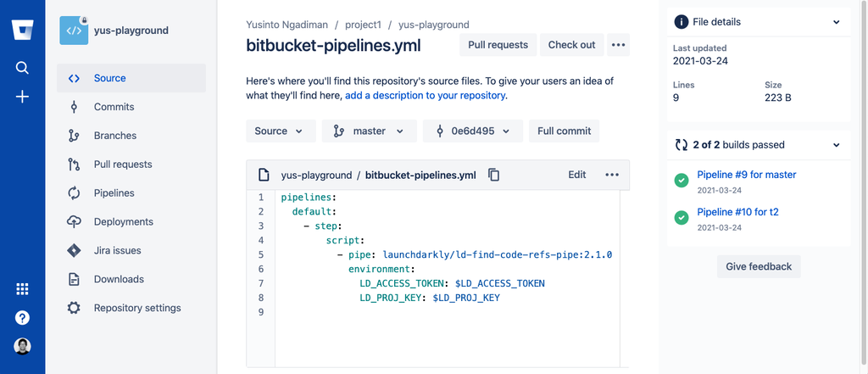Click the Bitbucket logo icon
868x374 pixels.
coord(22,31)
